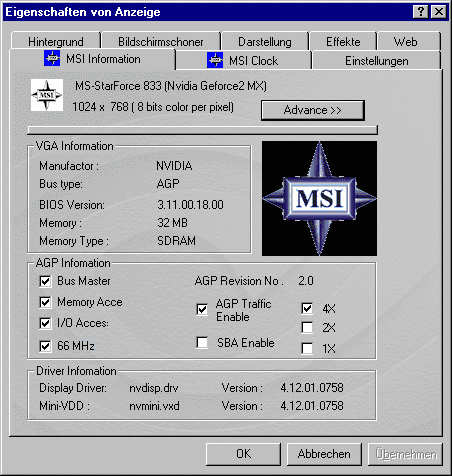Click the 32 MB memory value
Screen dimensions: 453x476
pos(172,223)
